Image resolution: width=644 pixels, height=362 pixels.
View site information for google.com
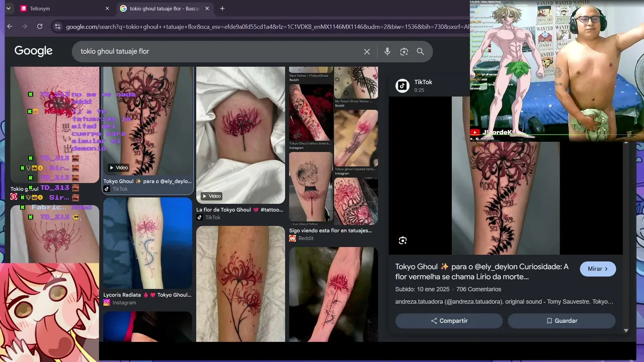57,27
